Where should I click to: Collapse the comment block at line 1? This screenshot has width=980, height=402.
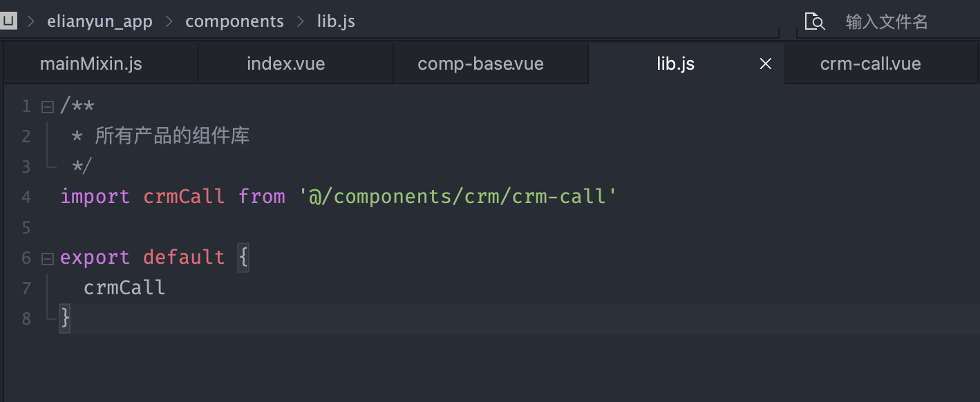pos(47,107)
